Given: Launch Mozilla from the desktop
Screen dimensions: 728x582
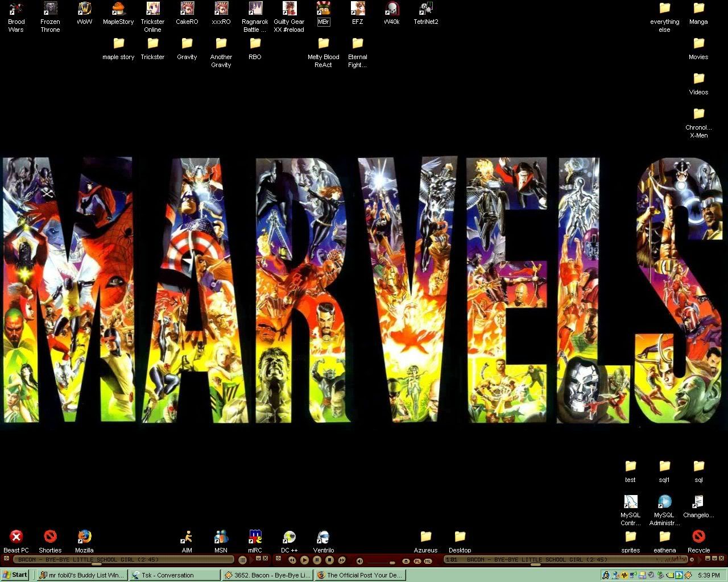Looking at the screenshot, I should pyautogui.click(x=84, y=542).
